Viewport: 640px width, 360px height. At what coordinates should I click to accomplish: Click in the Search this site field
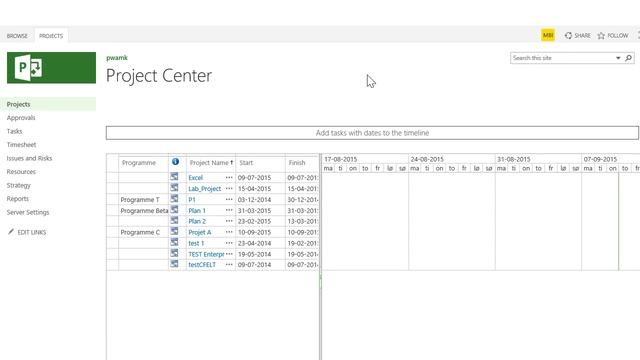click(x=562, y=58)
